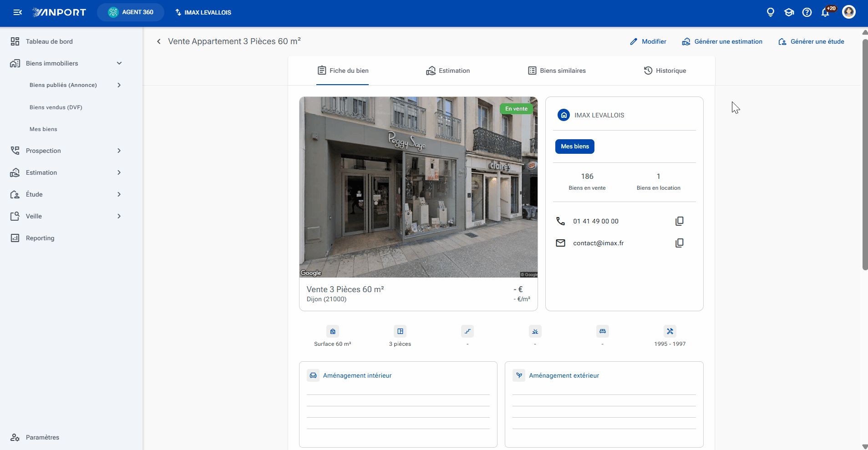868x450 pixels.
Task: Copy the phone number 01 41 49 00 00
Action: point(680,221)
